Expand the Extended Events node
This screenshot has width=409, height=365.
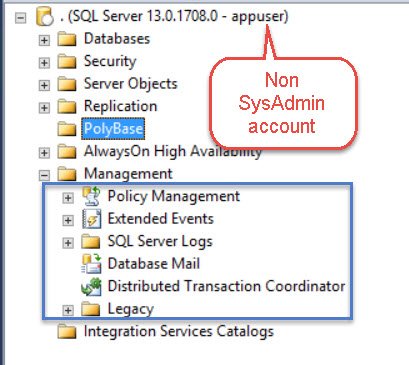(x=68, y=220)
